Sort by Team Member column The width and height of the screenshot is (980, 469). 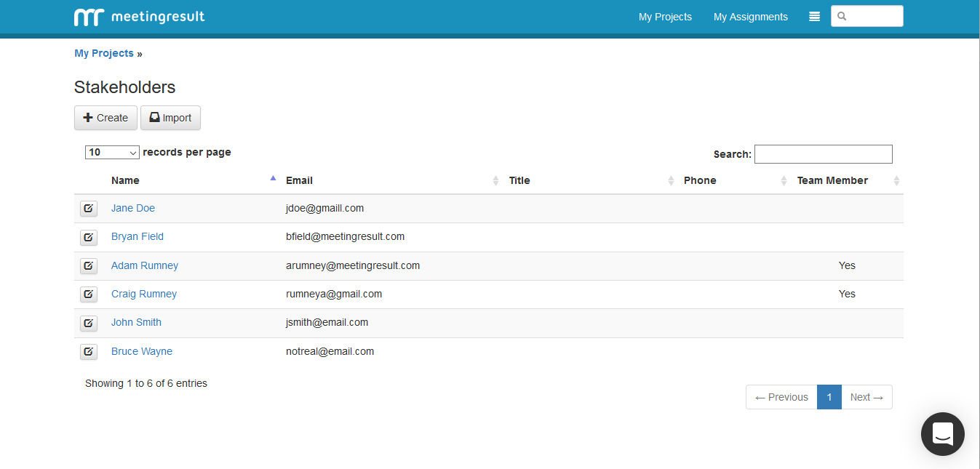[x=832, y=180]
